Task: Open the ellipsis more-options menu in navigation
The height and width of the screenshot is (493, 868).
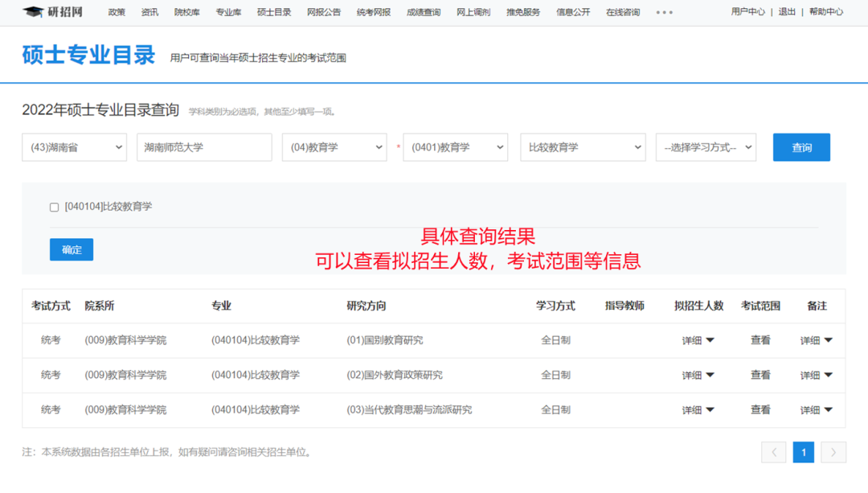Action: point(664,12)
